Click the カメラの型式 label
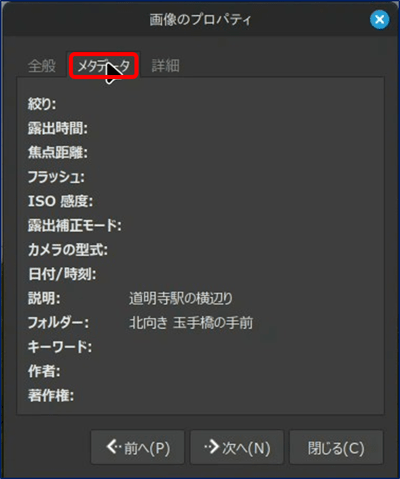This screenshot has width=400, height=479. [68, 250]
